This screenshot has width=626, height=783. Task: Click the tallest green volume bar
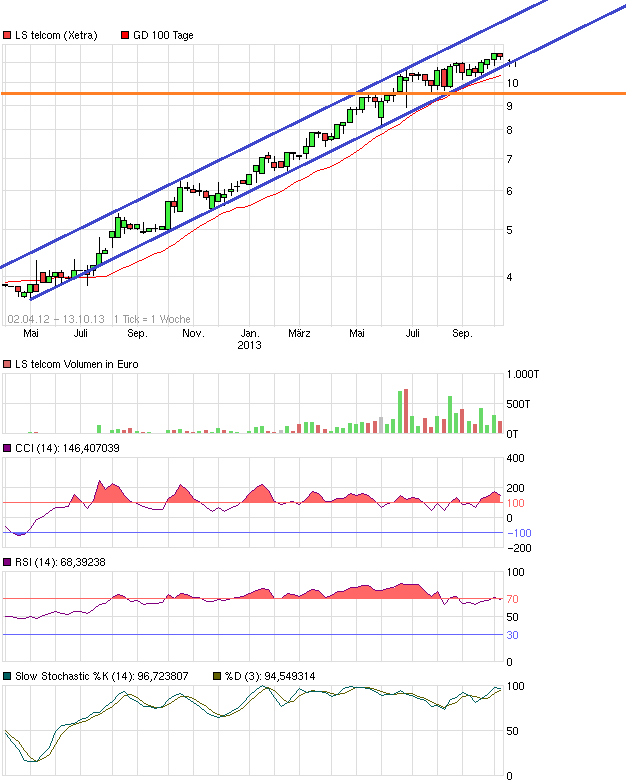click(x=401, y=411)
